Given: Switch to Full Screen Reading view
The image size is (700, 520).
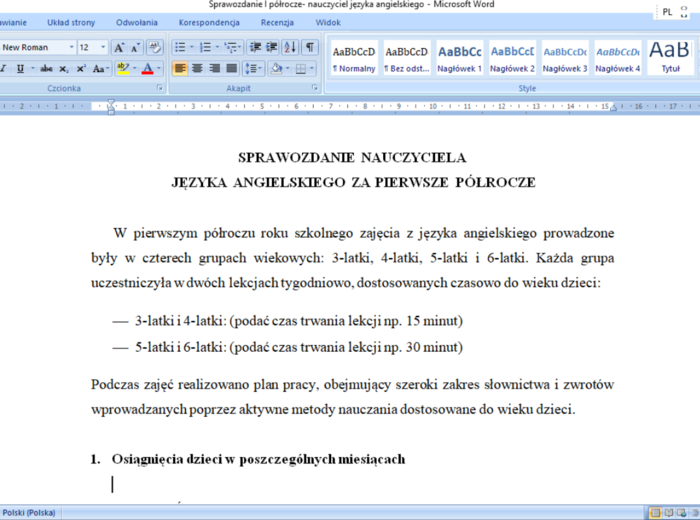Looking at the screenshot, I should [668, 513].
